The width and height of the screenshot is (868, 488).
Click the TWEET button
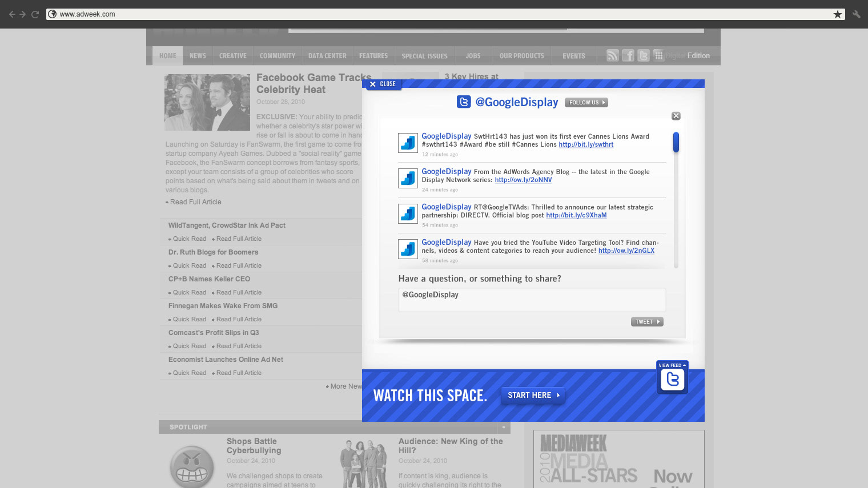[647, 322]
